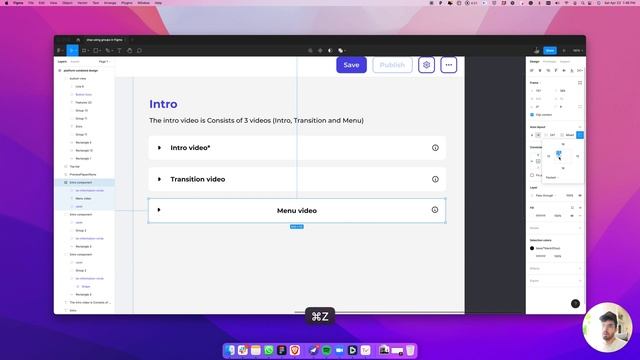
Task: Remove auto layout with minus icon
Action: point(580,127)
